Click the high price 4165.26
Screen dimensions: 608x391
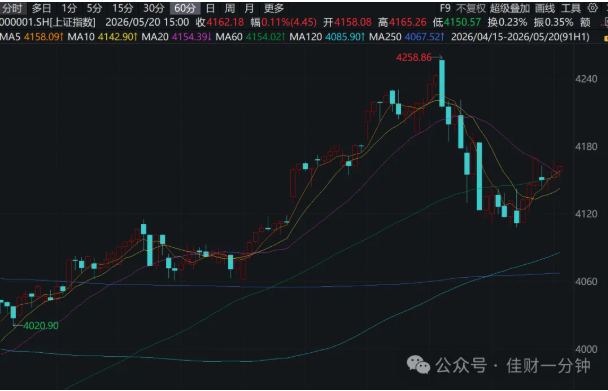(408, 22)
